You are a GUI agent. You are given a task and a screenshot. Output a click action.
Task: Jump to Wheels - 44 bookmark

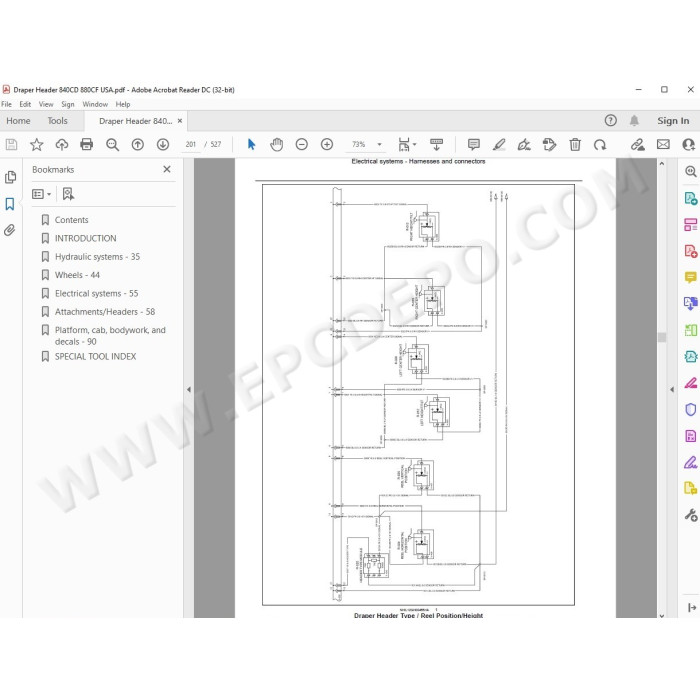point(77,275)
